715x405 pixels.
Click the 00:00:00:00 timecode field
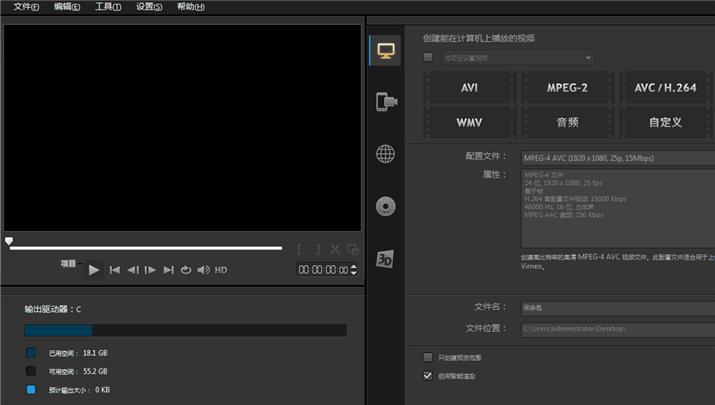coord(323,270)
